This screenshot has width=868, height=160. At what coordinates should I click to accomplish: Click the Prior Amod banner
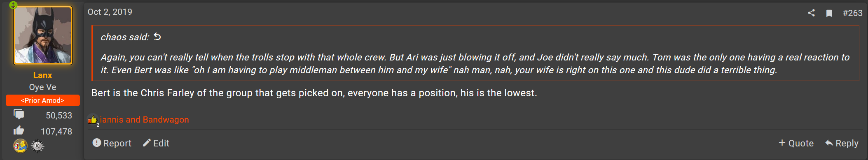coord(43,100)
